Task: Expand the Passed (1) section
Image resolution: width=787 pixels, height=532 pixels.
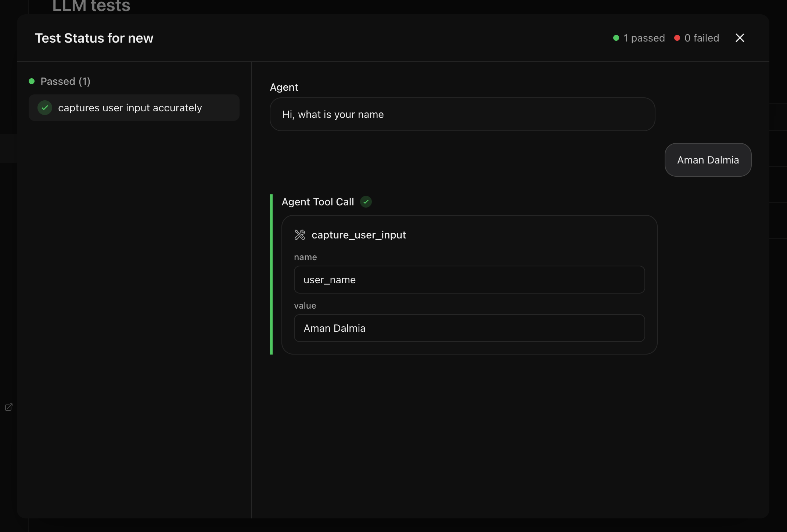Action: [x=65, y=81]
